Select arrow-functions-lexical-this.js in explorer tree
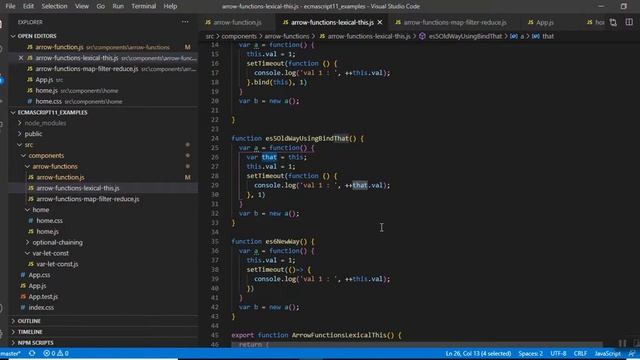Screen dimensions: 640x360 (x=78, y=188)
